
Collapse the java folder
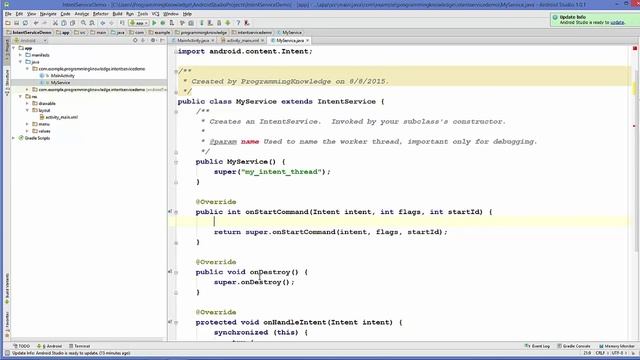click(21, 62)
